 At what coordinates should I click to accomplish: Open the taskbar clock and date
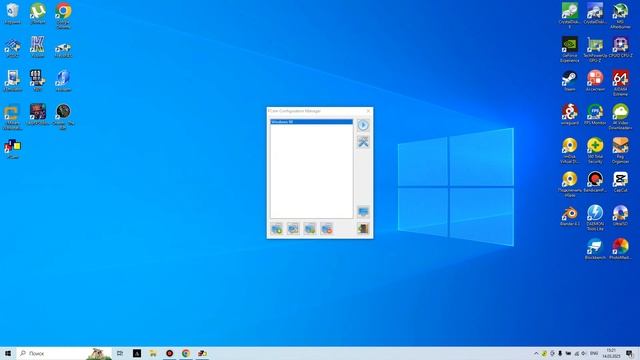click(x=611, y=353)
